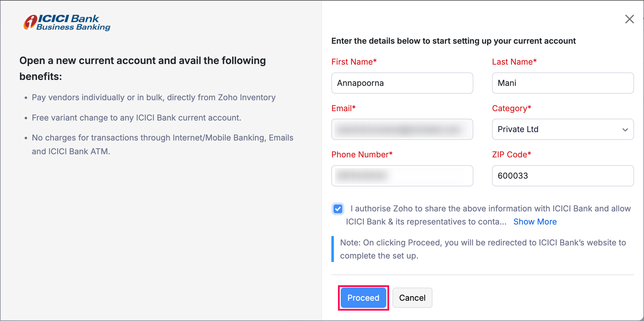This screenshot has height=321, width=644.
Task: Click the note about ICICI redirect
Action: pos(483,249)
